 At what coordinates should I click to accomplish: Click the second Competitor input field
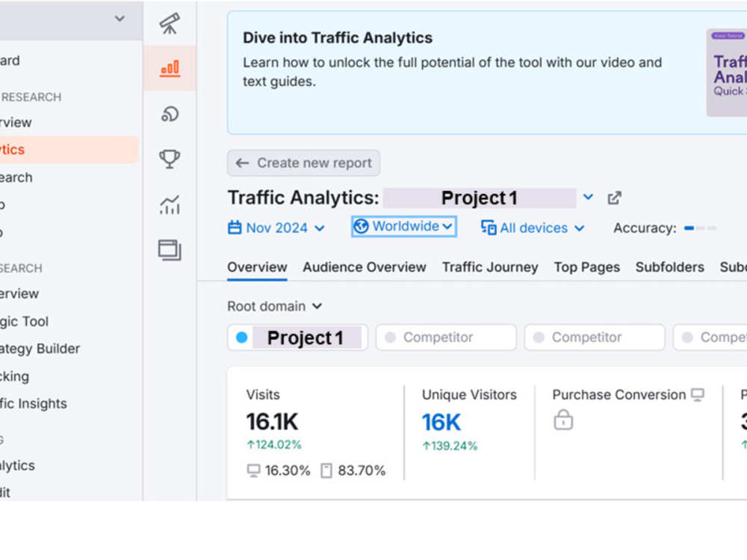point(595,337)
